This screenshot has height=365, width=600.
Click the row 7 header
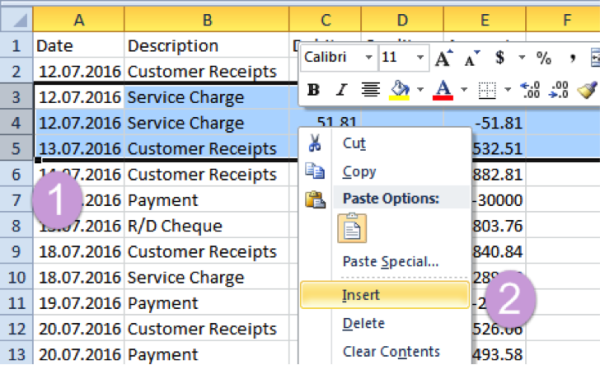coord(16,200)
